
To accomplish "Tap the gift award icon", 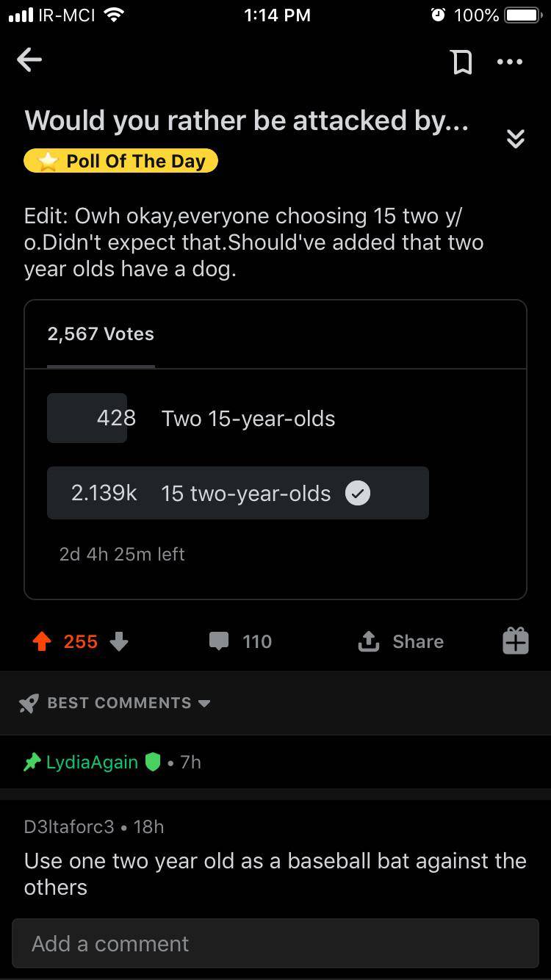I will click(x=515, y=641).
